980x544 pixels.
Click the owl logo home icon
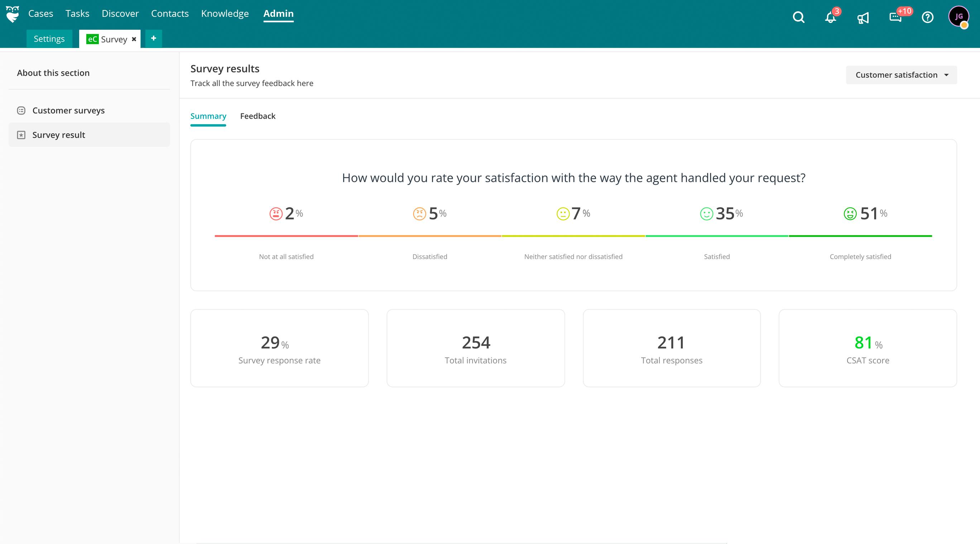click(x=13, y=14)
